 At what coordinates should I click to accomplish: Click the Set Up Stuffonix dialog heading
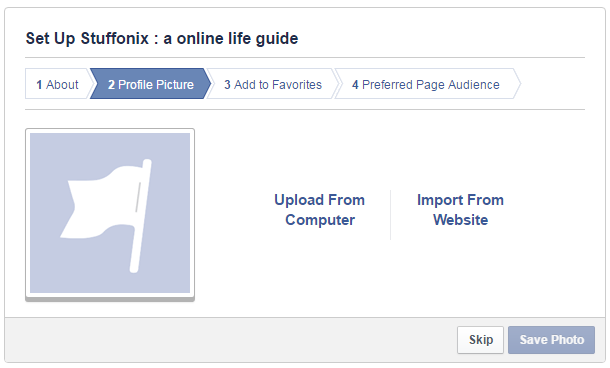click(162, 39)
